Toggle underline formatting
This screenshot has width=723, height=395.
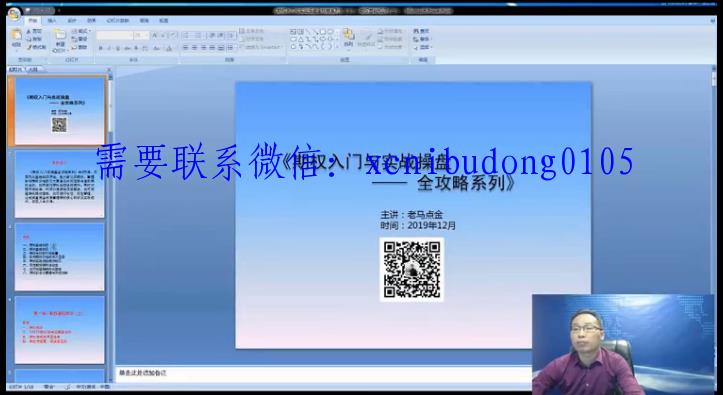(118, 48)
